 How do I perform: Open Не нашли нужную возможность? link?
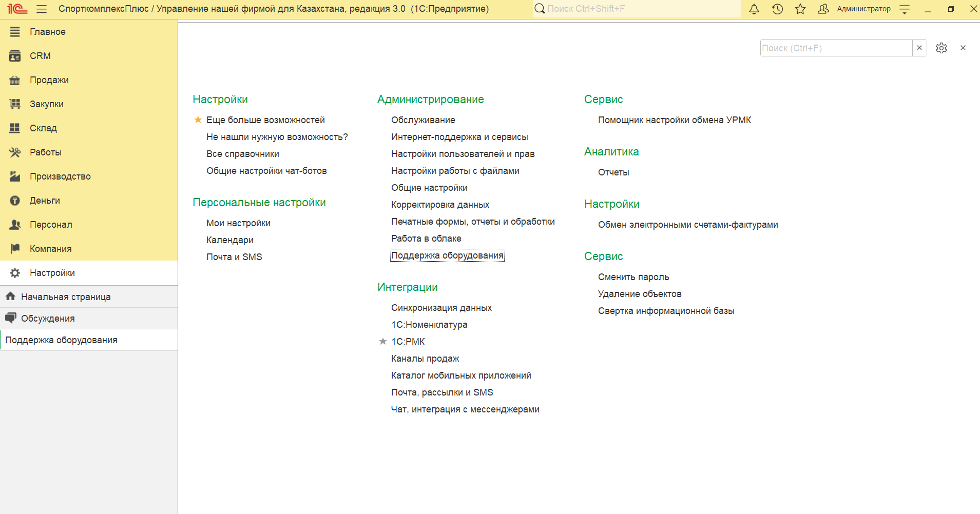pyautogui.click(x=277, y=137)
